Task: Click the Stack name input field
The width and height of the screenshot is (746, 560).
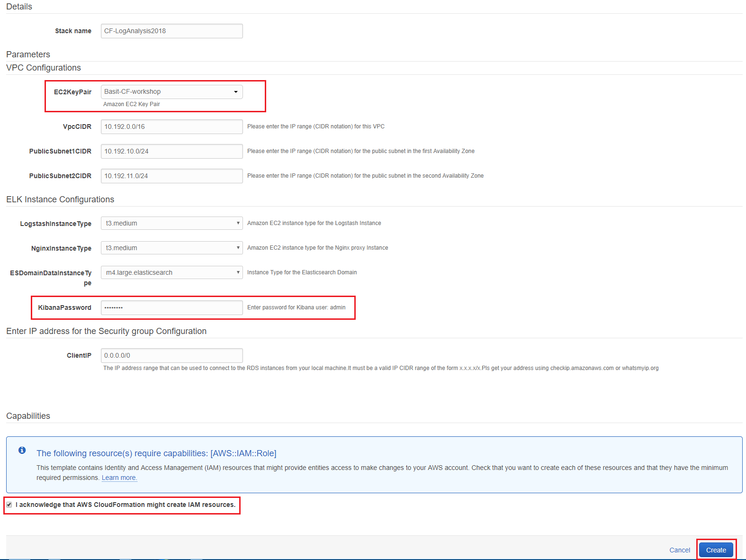Action: 172,31
